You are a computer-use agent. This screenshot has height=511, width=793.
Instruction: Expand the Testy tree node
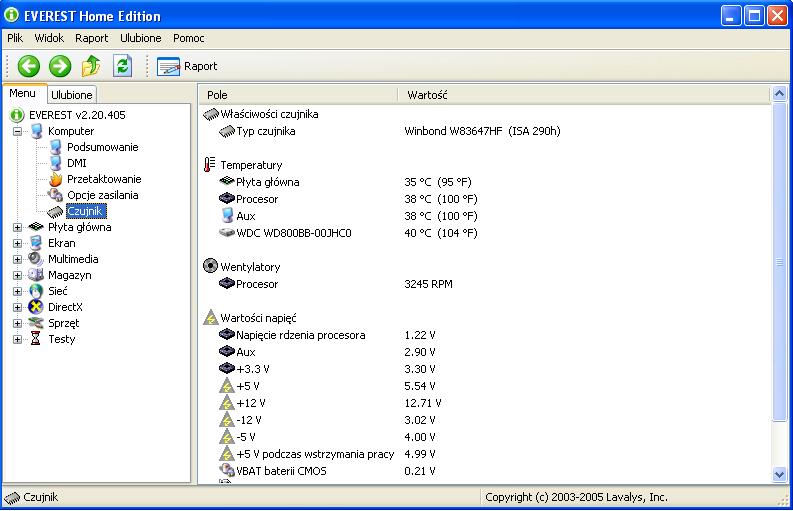17,339
